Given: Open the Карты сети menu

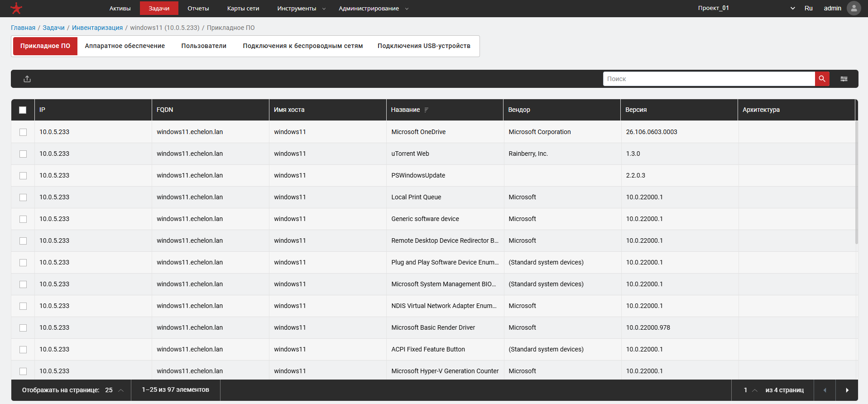Looking at the screenshot, I should click(x=243, y=8).
